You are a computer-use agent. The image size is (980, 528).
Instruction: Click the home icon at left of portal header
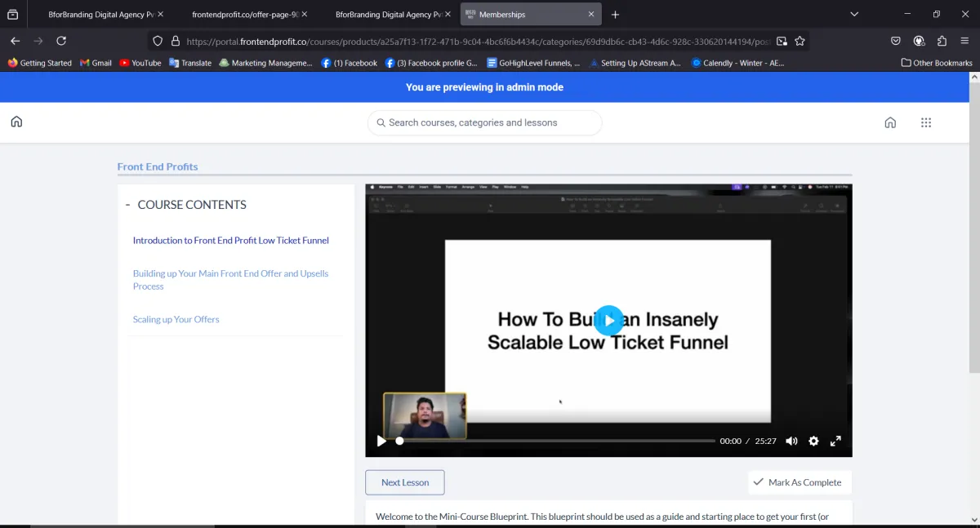[16, 122]
